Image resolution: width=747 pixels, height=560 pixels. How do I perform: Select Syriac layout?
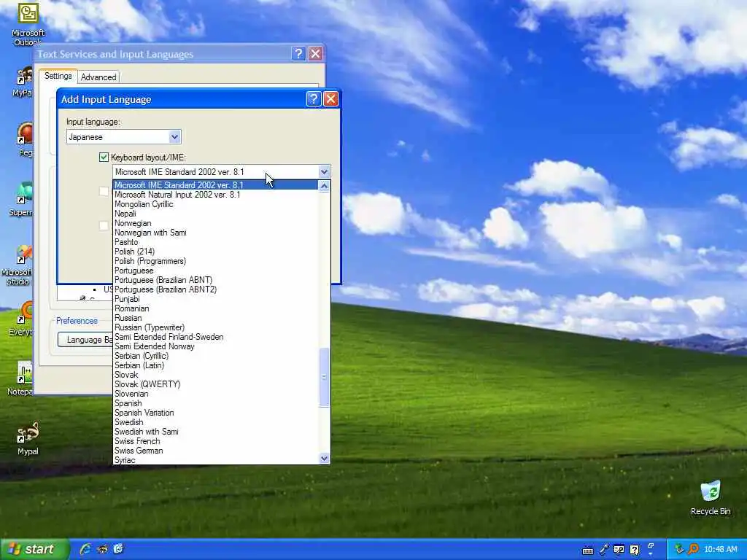[x=216, y=460]
